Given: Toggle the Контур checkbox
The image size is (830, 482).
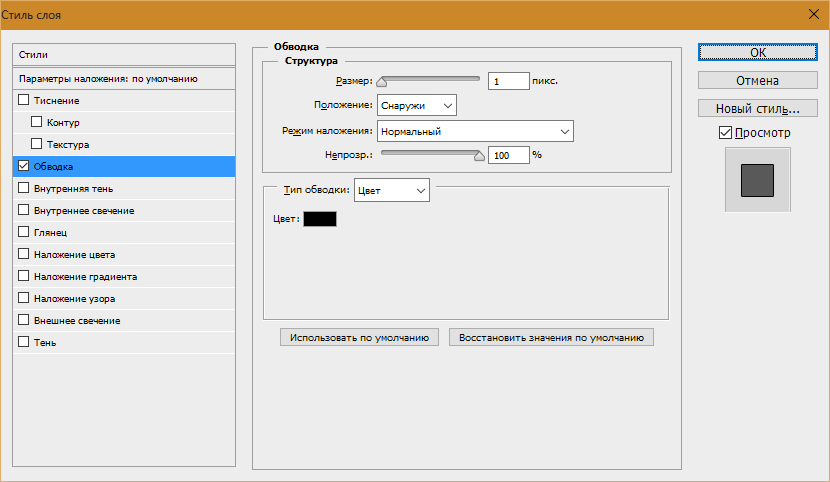Looking at the screenshot, I should click(x=37, y=122).
